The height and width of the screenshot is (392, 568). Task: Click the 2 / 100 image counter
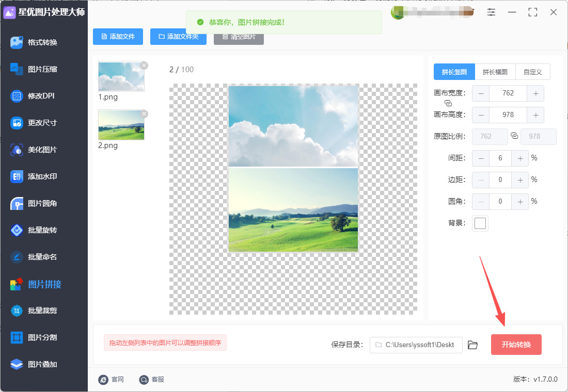(x=181, y=70)
